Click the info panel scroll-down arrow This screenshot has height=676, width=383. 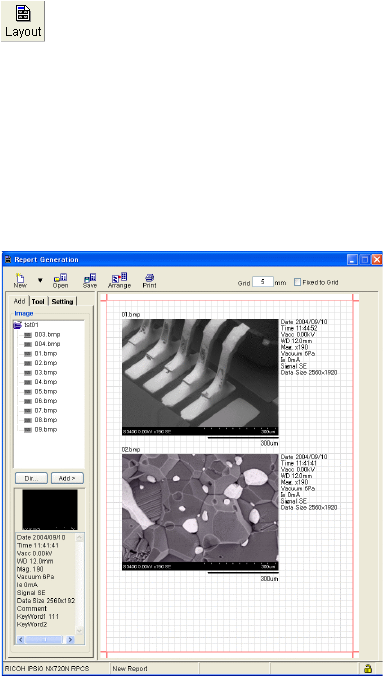click(79, 631)
